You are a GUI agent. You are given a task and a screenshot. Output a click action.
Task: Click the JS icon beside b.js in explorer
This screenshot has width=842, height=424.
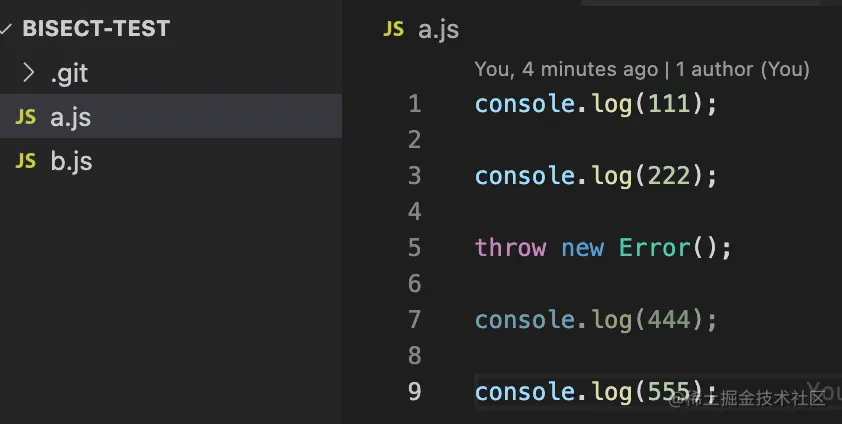pos(26,161)
